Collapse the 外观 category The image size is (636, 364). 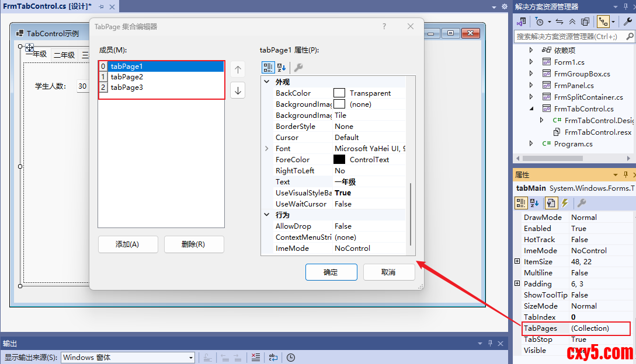[x=267, y=82]
